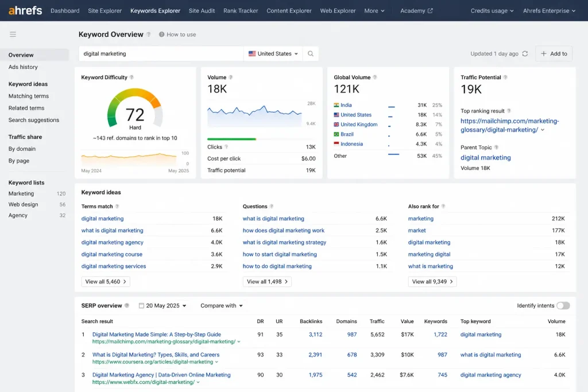Screen dimensions: 588x392
Task: Click the Indonesia flag icon
Action: [x=336, y=144]
